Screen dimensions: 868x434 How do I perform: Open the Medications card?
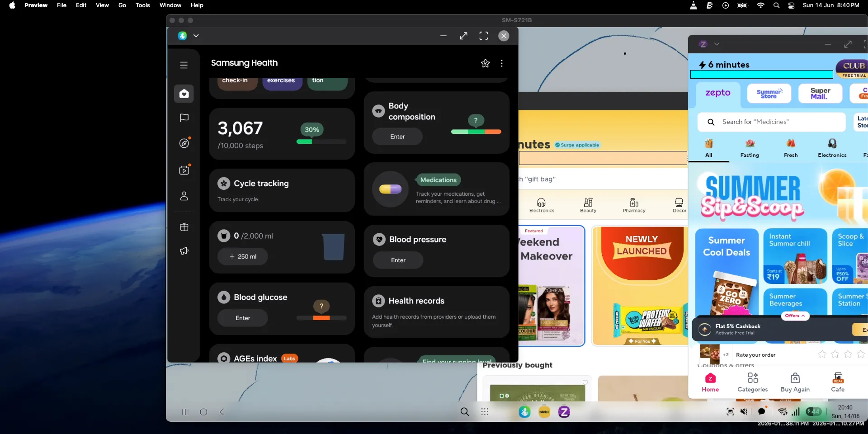[436, 189]
